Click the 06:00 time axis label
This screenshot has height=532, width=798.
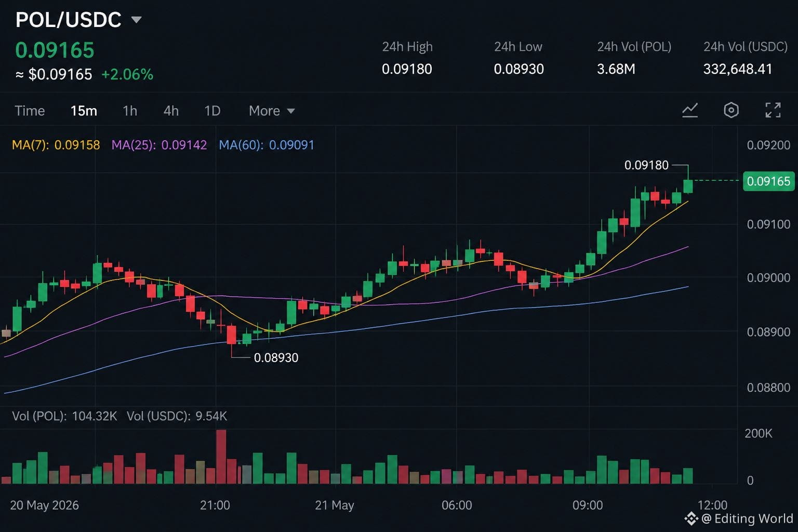click(457, 505)
